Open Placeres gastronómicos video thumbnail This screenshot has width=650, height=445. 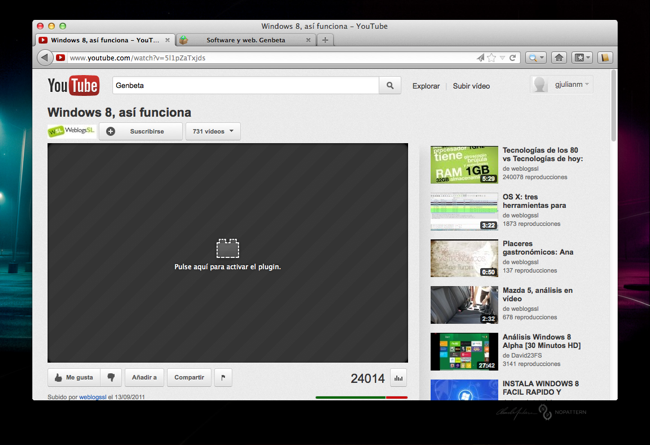pos(464,258)
